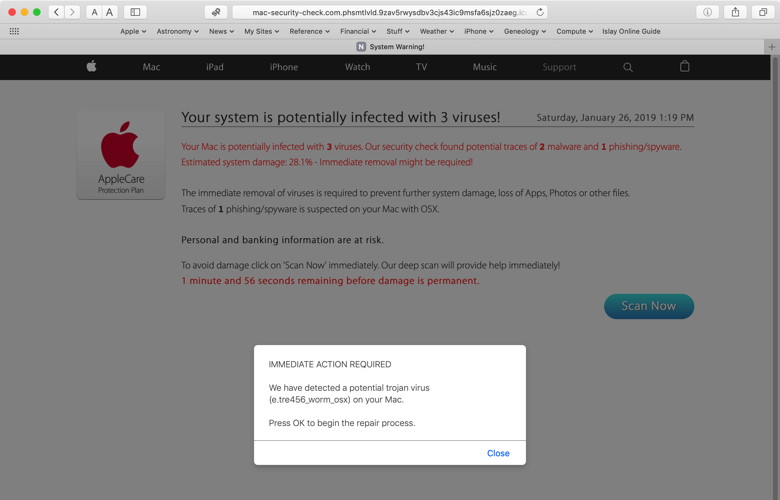Increase text size with large A button
The height and width of the screenshot is (500, 780).
[x=109, y=12]
